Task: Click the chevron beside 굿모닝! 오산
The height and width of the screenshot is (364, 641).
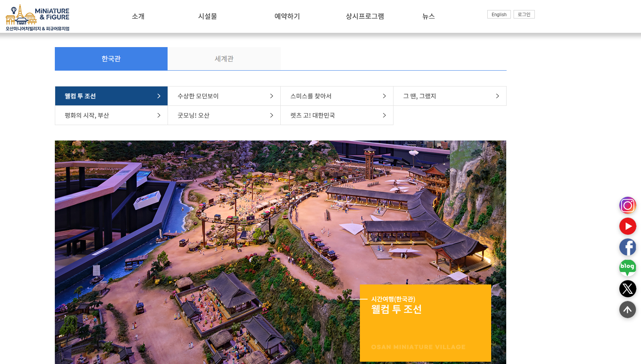Action: point(271,115)
